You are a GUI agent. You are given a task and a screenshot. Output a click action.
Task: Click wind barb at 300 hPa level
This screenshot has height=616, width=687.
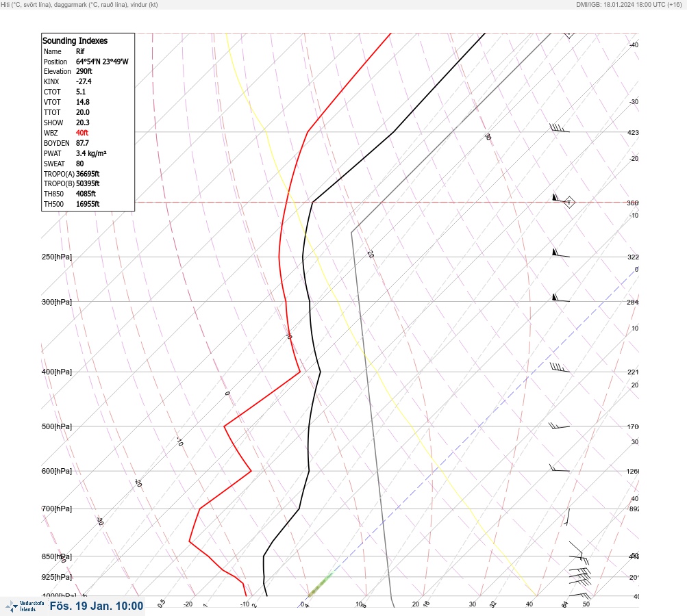click(561, 298)
